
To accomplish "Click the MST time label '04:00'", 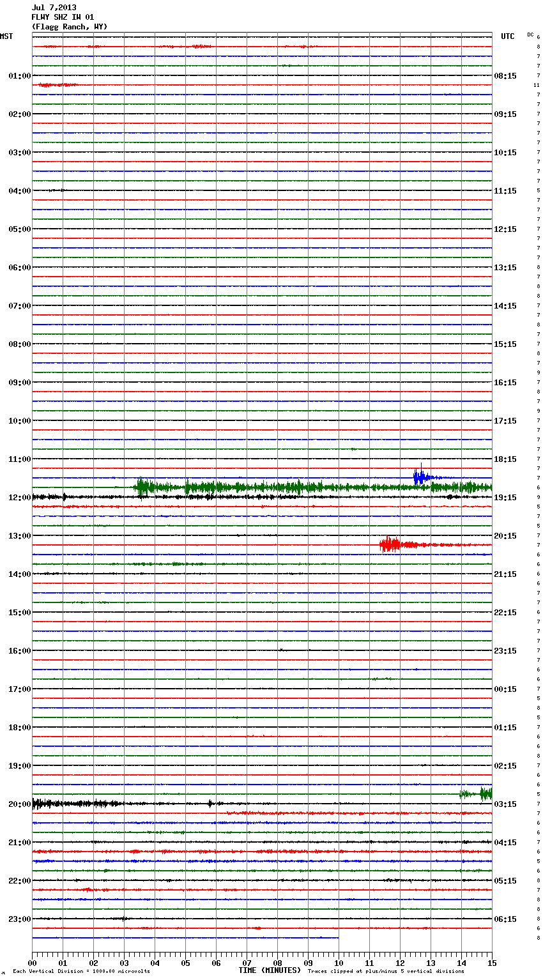I will (20, 191).
